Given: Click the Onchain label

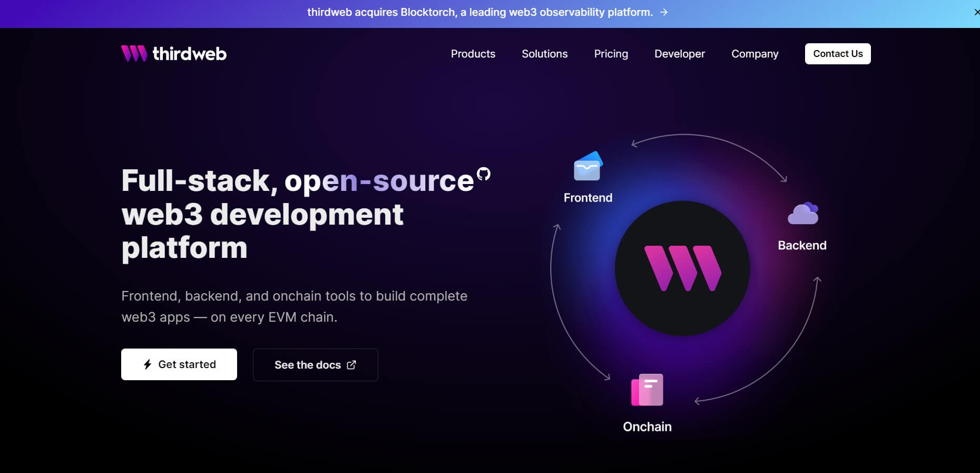Looking at the screenshot, I should pyautogui.click(x=647, y=427).
